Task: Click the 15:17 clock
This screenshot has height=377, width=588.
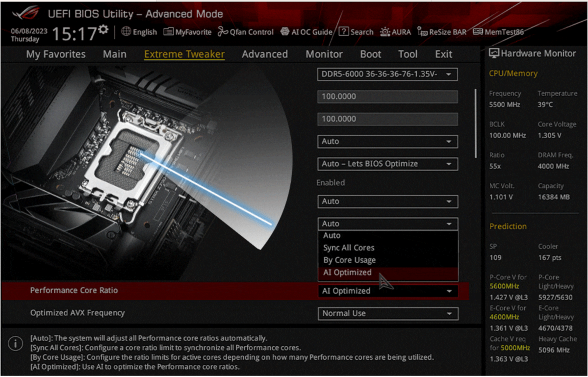Action: (x=74, y=34)
